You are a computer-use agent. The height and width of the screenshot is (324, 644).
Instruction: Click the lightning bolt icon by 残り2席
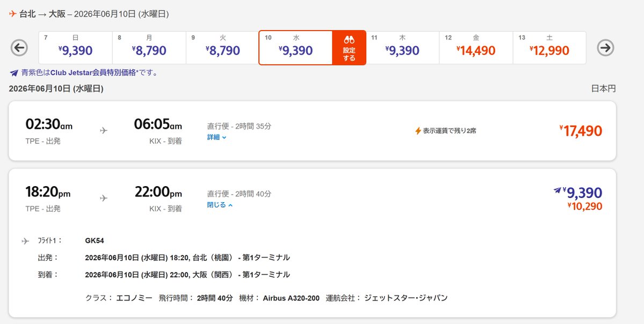pos(418,131)
